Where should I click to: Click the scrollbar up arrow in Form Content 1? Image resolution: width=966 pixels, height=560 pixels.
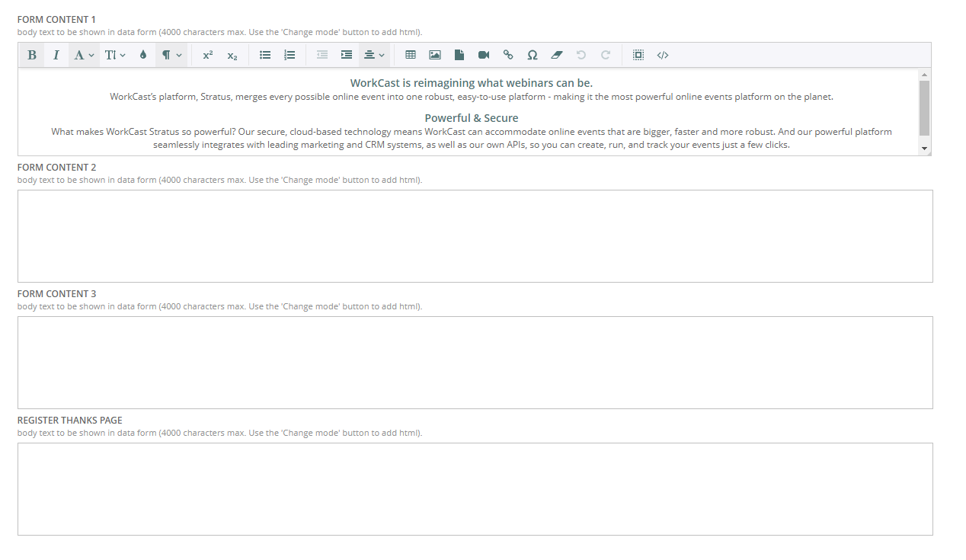(925, 75)
